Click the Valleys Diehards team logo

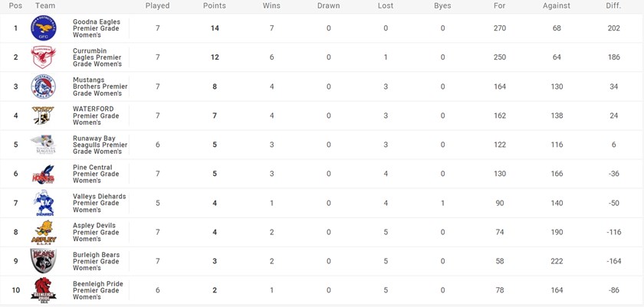coord(43,203)
